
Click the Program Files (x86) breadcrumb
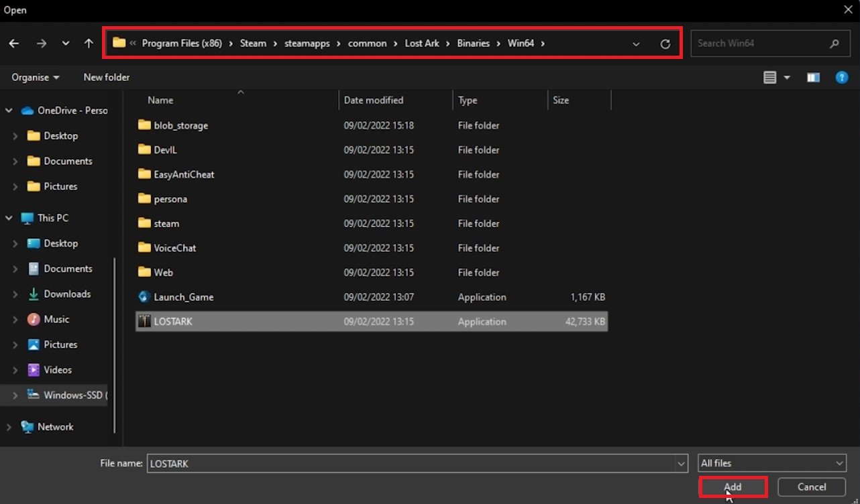182,43
